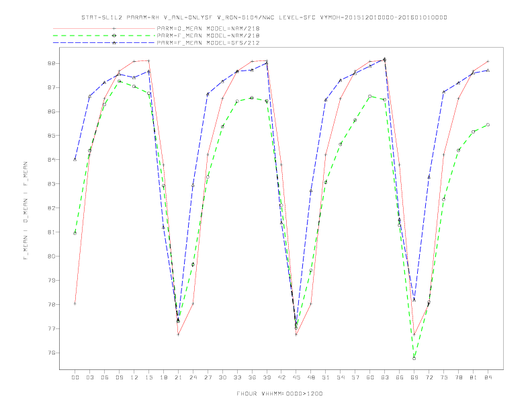This screenshot has width=532, height=411.
Task: Click the x-axis forecast hour label 48
Action: (311, 377)
